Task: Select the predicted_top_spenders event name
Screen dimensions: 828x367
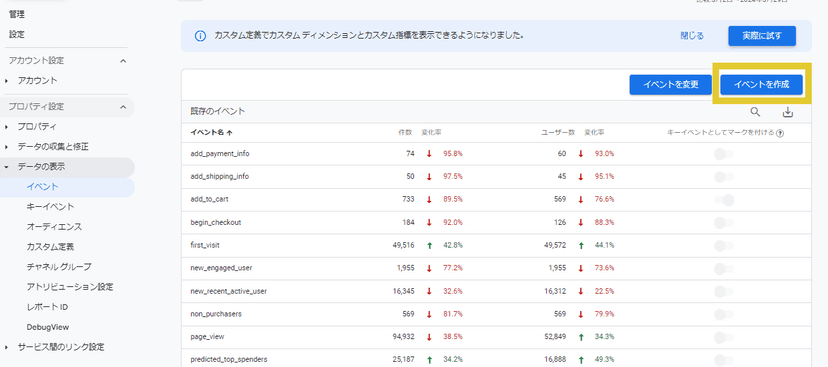Action: [229, 360]
